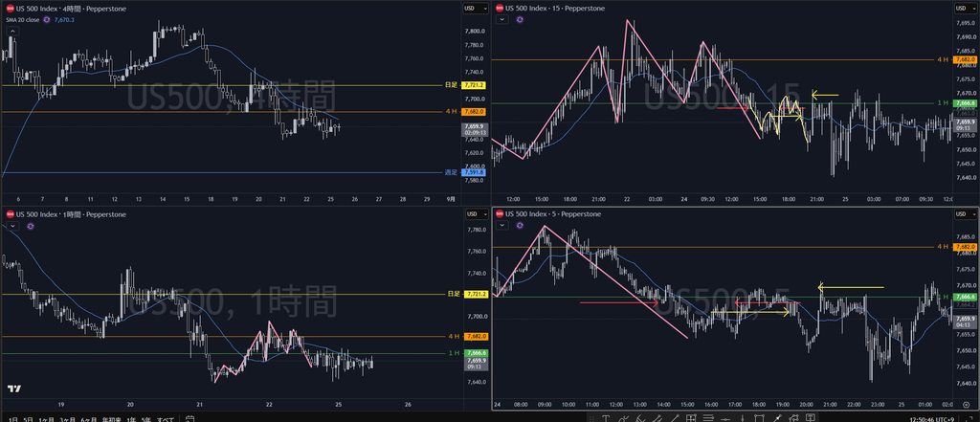This screenshot has height=422, width=980.
Task: Select the vertical line drawing tool
Action: pyautogui.click(x=742, y=418)
